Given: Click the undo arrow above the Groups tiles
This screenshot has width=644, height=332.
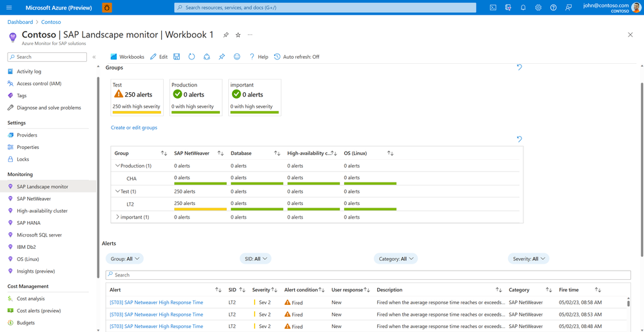Looking at the screenshot, I should pyautogui.click(x=519, y=67).
